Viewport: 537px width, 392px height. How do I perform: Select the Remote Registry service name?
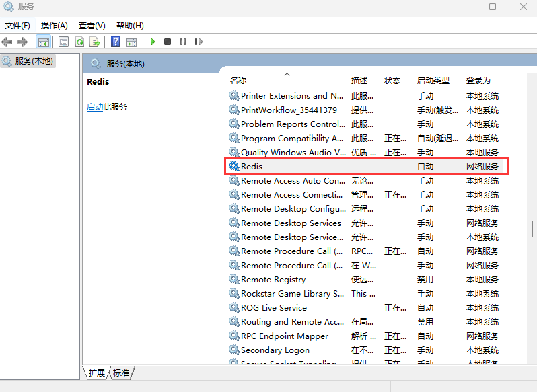pos(273,280)
